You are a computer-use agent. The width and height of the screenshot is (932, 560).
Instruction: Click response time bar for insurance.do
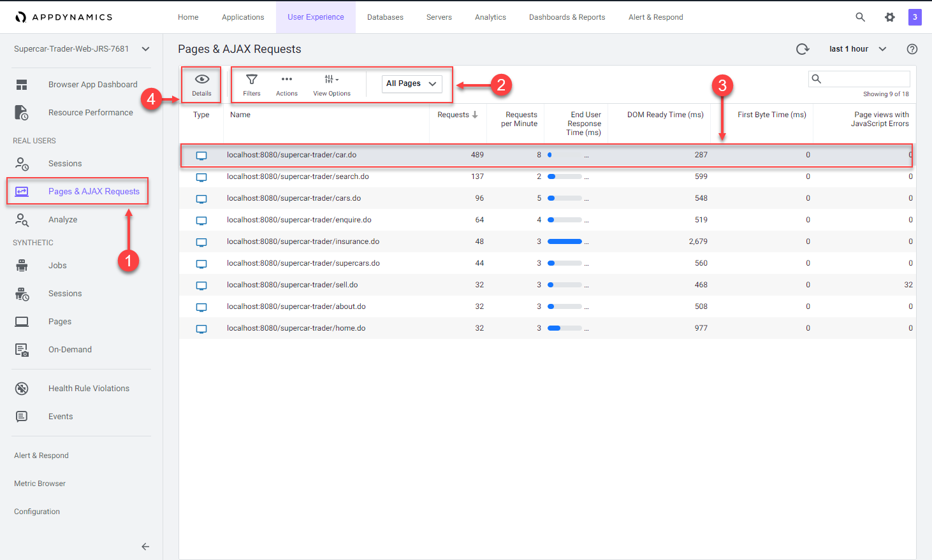(565, 241)
